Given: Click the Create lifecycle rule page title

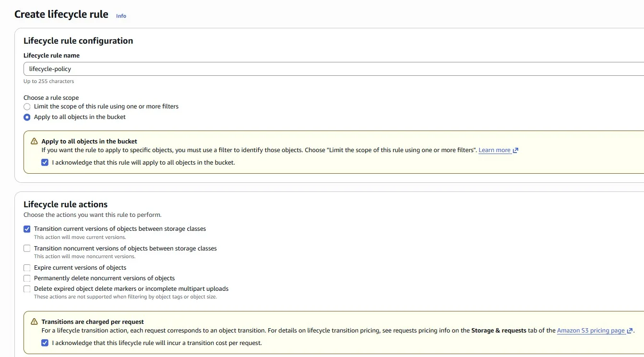Looking at the screenshot, I should point(61,14).
